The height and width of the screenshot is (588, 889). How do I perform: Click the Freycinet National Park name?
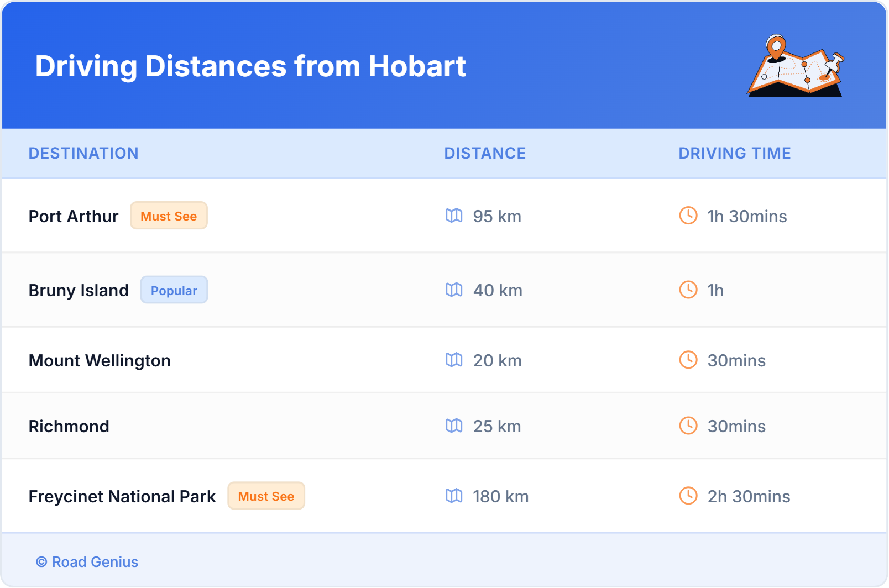122,496
